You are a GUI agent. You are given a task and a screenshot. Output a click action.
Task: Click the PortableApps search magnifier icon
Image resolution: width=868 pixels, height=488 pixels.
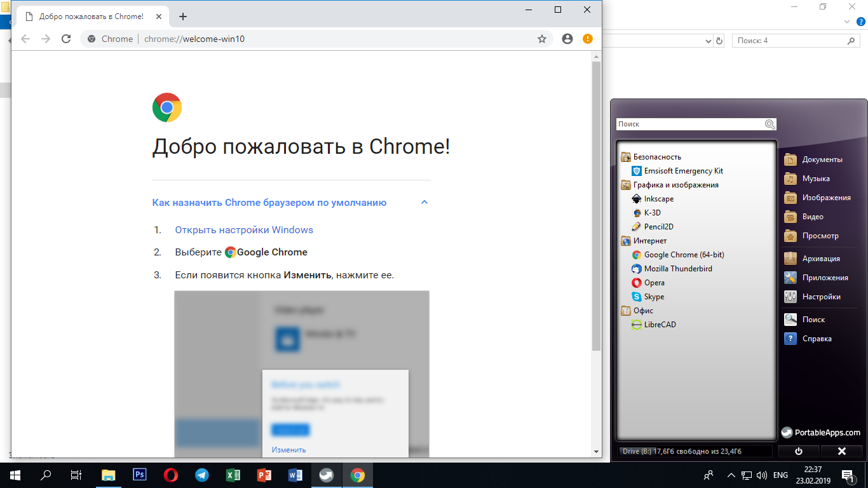(x=770, y=125)
